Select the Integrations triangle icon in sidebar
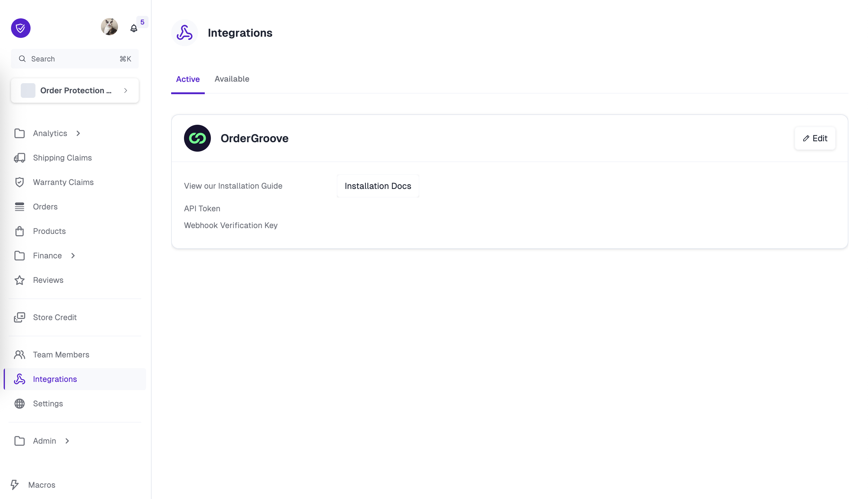 click(x=20, y=379)
